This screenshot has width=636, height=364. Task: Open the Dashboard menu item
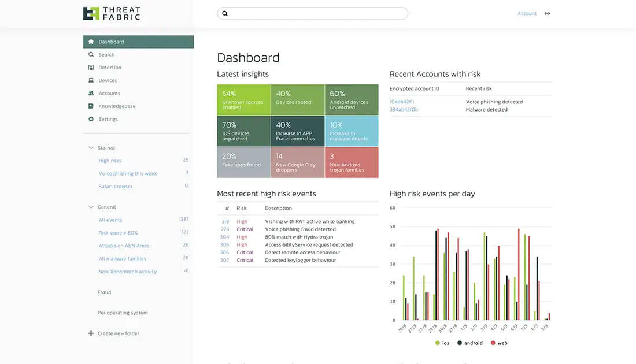[x=138, y=42]
